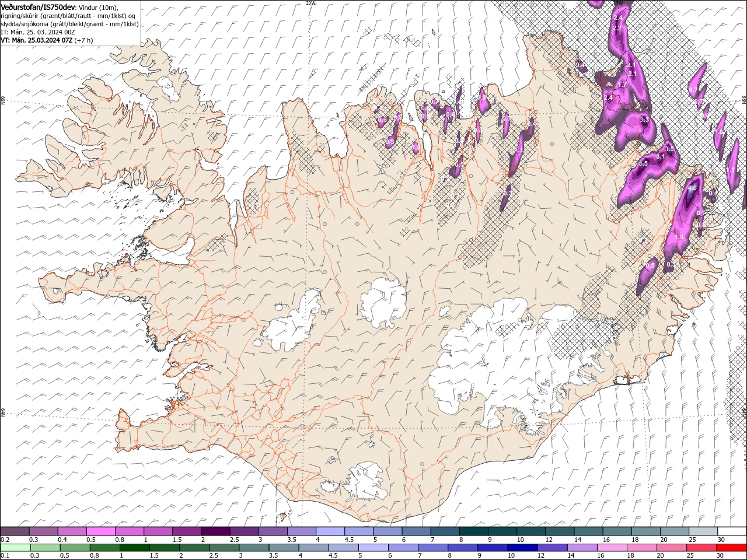This screenshot has width=747, height=560.
Task: Select the 18 grey-teal swatch in the snow legend
Action: tap(645, 531)
